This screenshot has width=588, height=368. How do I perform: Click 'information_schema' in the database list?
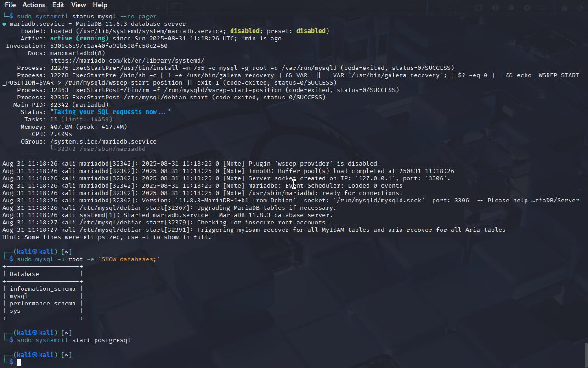click(43, 289)
